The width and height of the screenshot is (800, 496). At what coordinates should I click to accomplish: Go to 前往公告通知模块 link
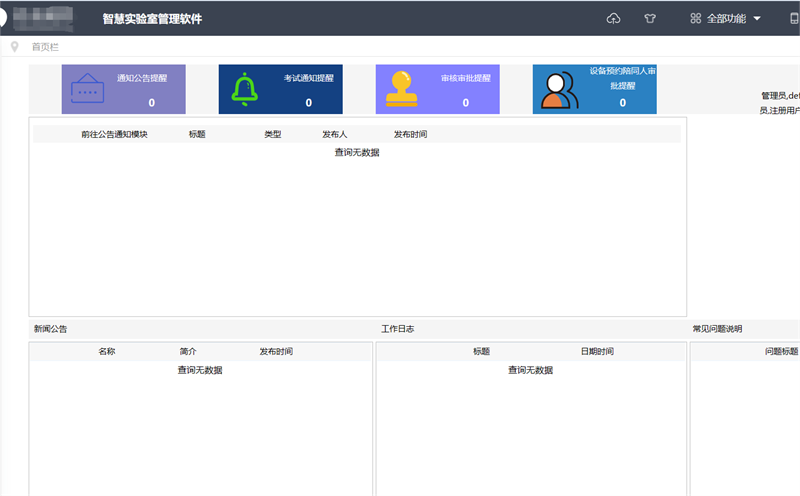tap(114, 134)
